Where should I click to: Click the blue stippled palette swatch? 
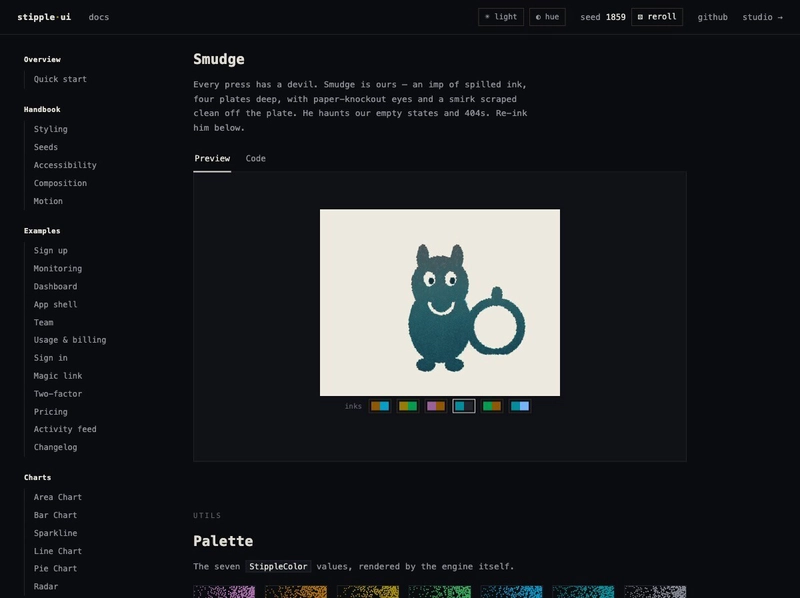[511, 592]
